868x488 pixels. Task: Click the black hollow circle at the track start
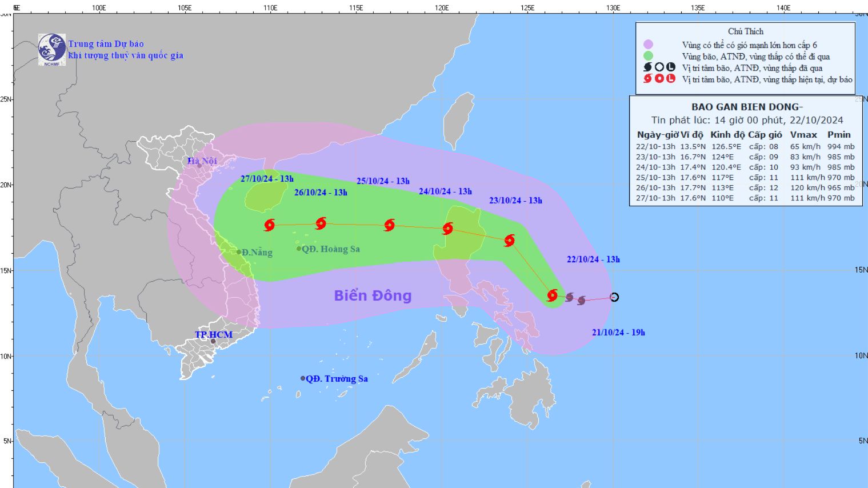(x=614, y=297)
